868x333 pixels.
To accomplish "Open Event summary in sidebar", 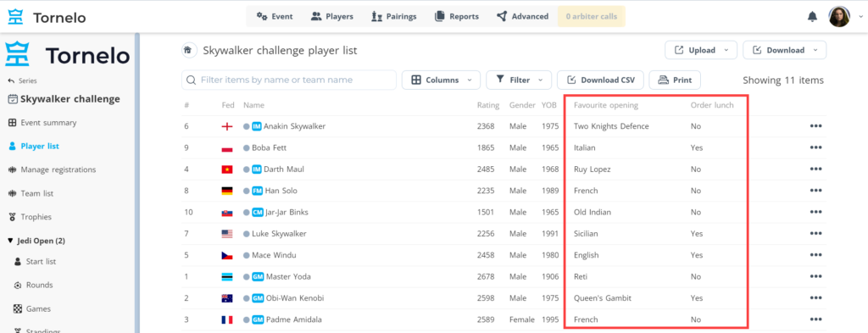I will click(x=42, y=123).
